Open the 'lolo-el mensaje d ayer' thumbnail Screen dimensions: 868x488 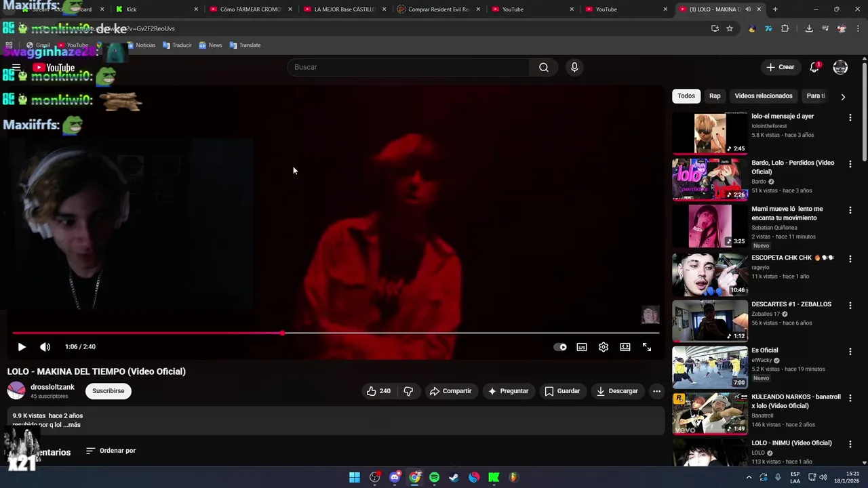pyautogui.click(x=710, y=134)
